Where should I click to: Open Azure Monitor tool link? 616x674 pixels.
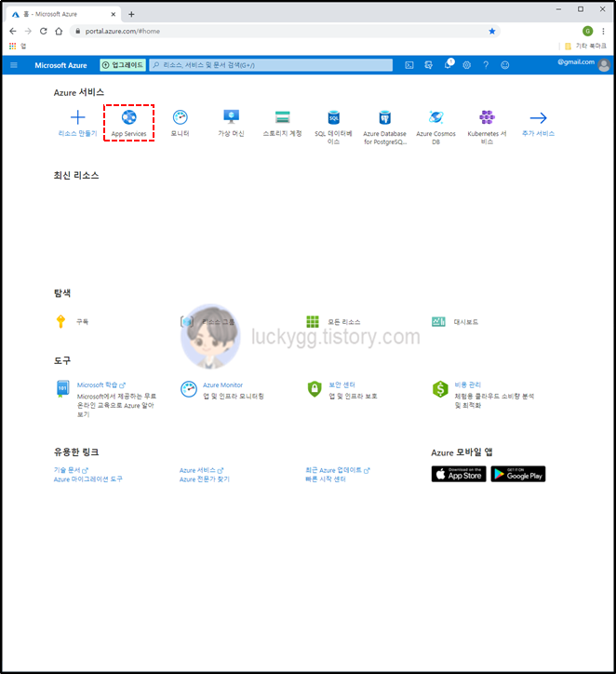click(223, 385)
